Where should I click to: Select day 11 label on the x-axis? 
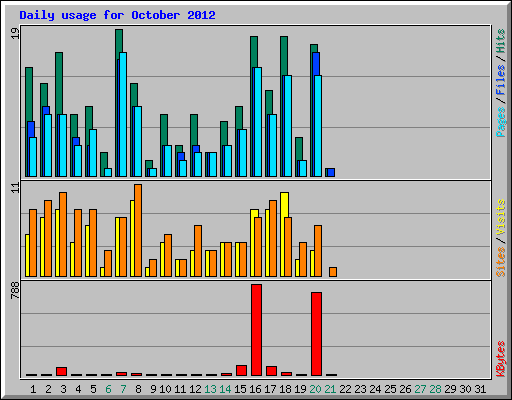pos(180,389)
